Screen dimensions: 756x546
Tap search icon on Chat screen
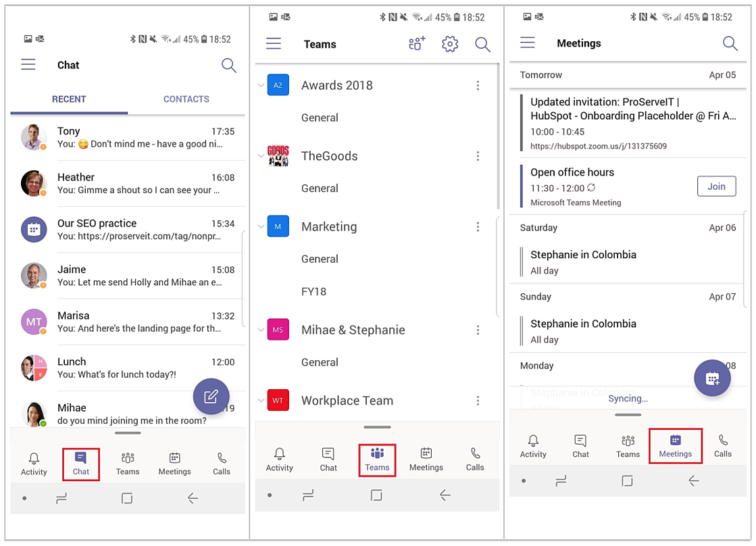point(228,65)
